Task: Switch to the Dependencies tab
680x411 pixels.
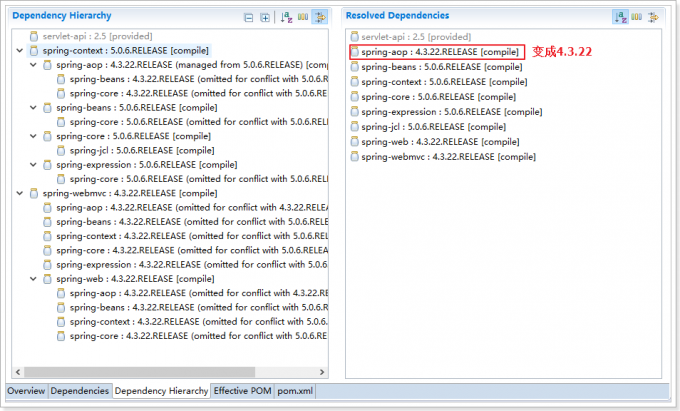Action: tap(80, 391)
